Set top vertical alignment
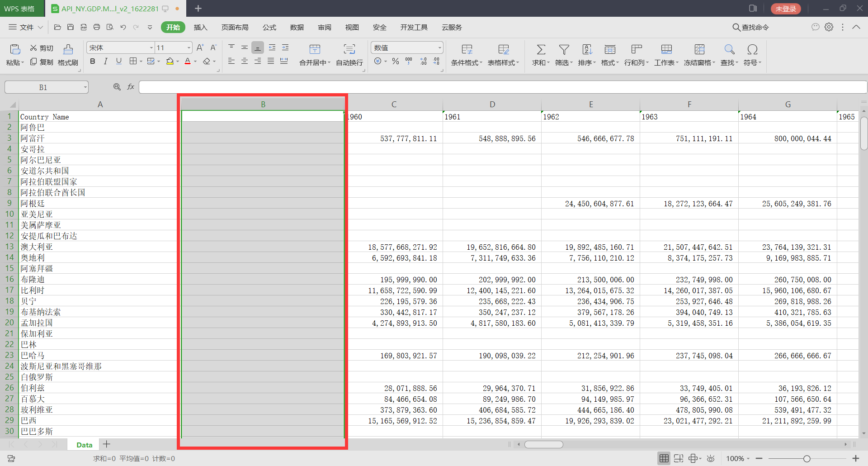Viewport: 868px width, 466px height. [231, 48]
